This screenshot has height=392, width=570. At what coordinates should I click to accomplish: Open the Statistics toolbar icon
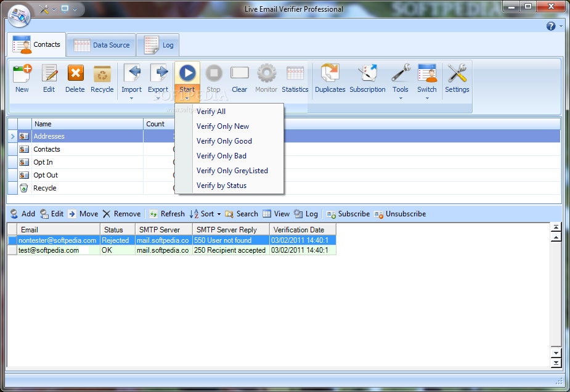[295, 73]
